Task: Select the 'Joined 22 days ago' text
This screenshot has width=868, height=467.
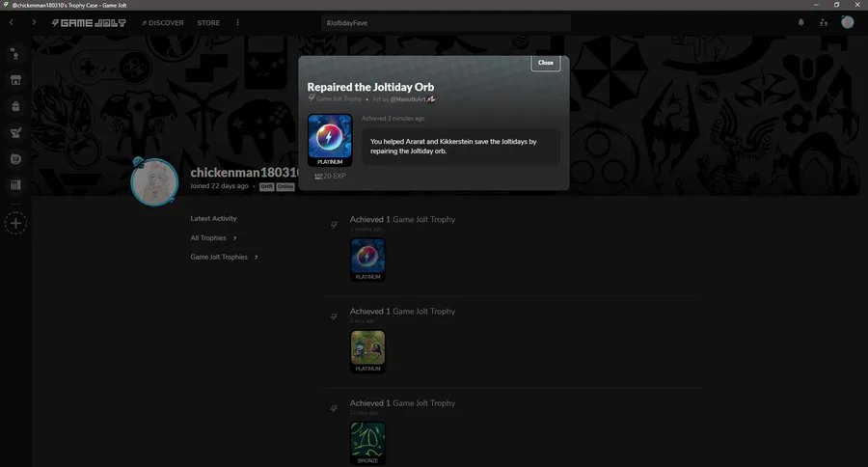Action: tap(219, 186)
